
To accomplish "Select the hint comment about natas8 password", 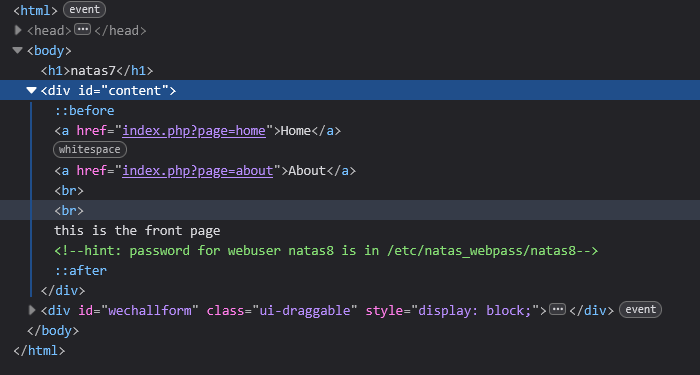I will coord(326,251).
